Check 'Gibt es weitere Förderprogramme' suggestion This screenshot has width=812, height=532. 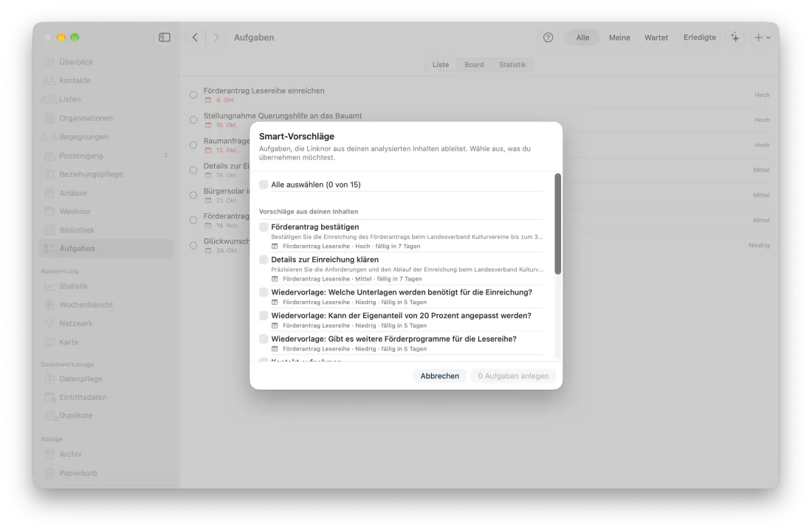[x=264, y=339]
